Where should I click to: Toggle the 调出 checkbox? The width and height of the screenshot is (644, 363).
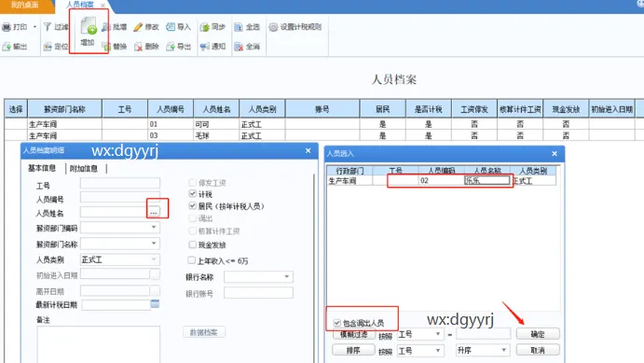[192, 217]
